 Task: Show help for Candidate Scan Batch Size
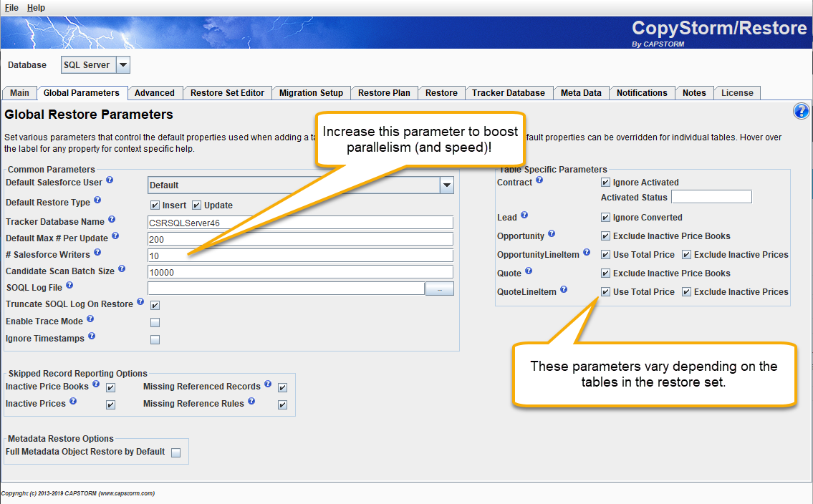pyautogui.click(x=122, y=268)
